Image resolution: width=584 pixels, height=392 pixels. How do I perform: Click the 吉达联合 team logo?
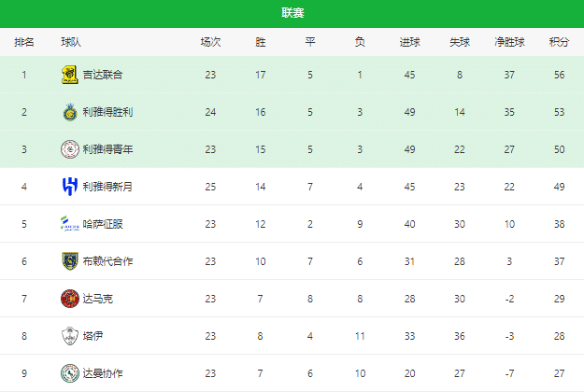[69, 75]
